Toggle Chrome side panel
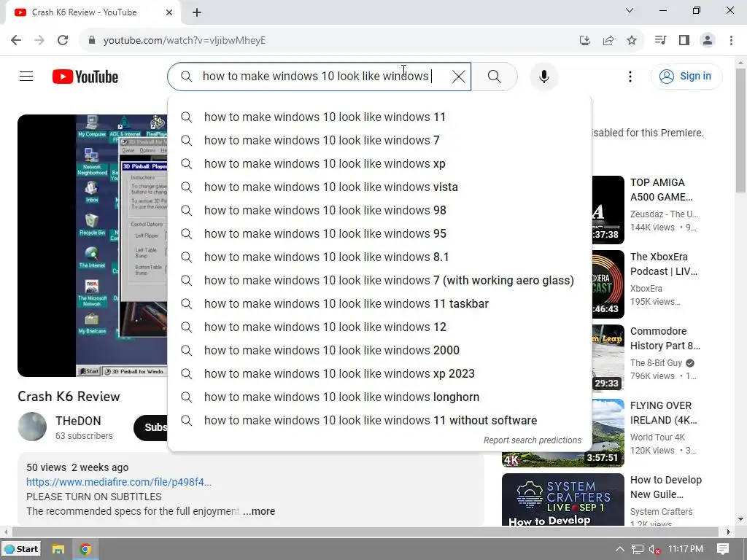The height and width of the screenshot is (560, 747). click(684, 40)
